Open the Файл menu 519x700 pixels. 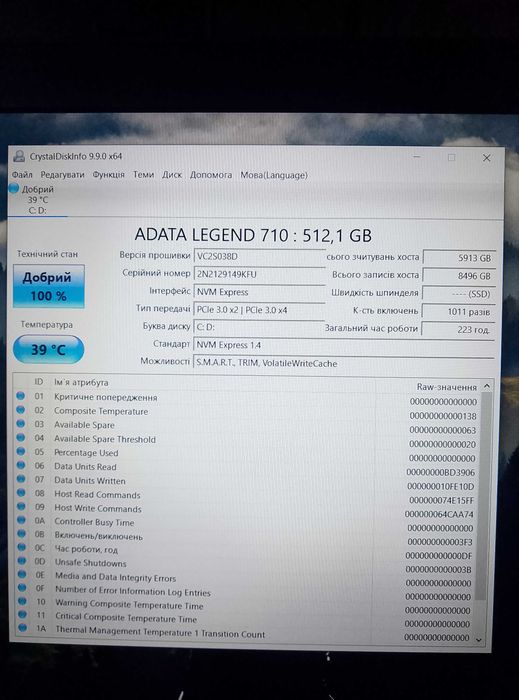tap(22, 175)
